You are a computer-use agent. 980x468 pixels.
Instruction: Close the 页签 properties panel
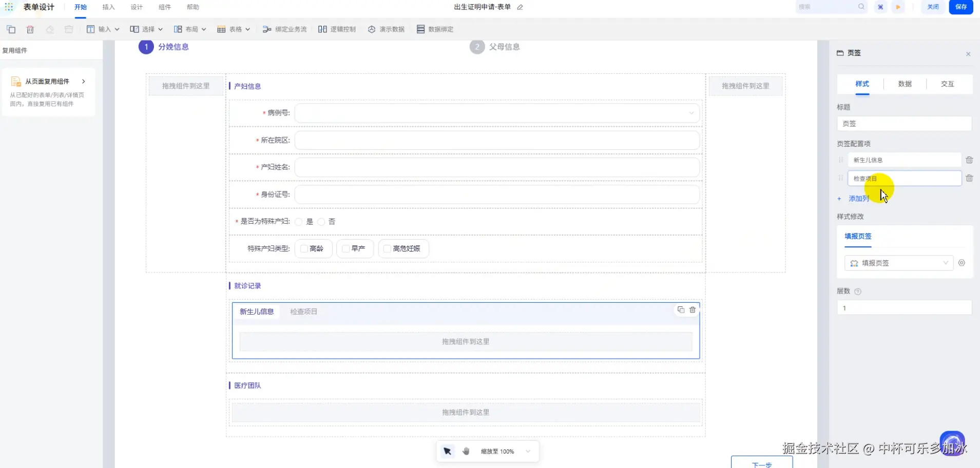(968, 54)
